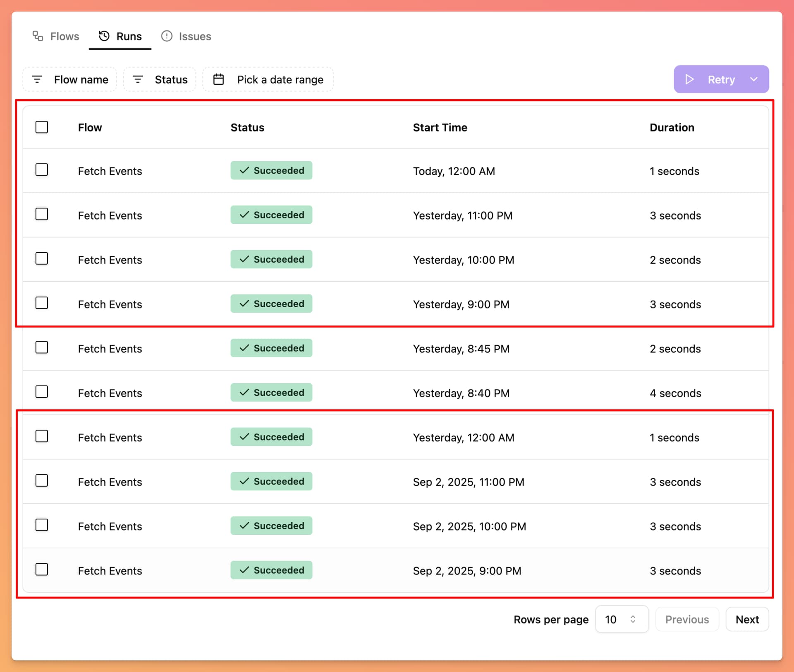
Task: Toggle the select-all checkbox in header
Action: [42, 127]
